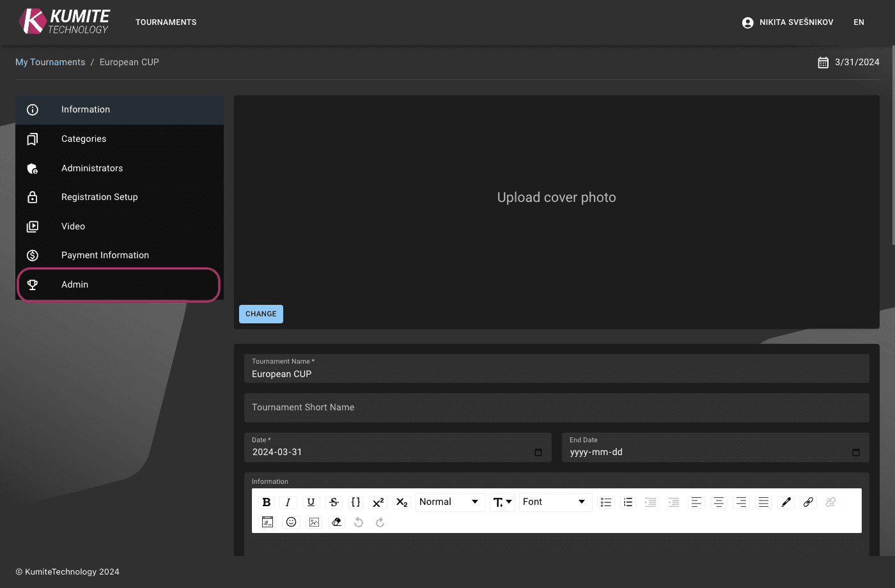
Task: Insert superscript text
Action: pyautogui.click(x=378, y=502)
